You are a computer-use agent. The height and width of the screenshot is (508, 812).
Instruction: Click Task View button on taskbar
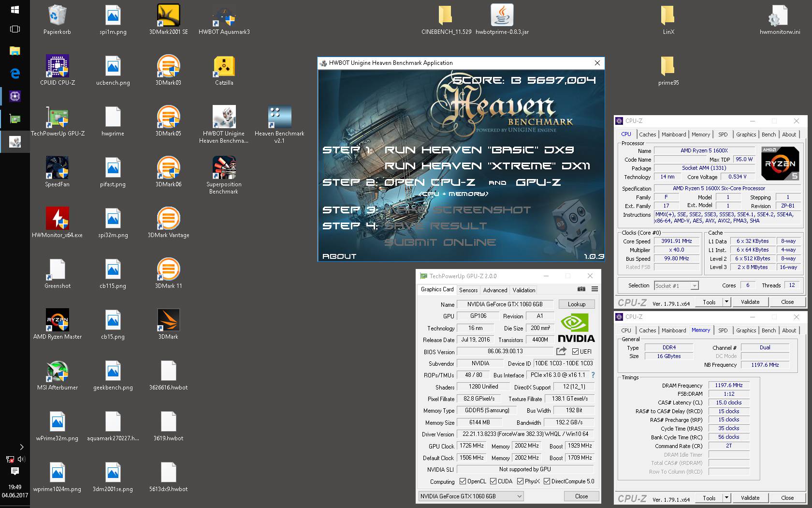tap(15, 29)
